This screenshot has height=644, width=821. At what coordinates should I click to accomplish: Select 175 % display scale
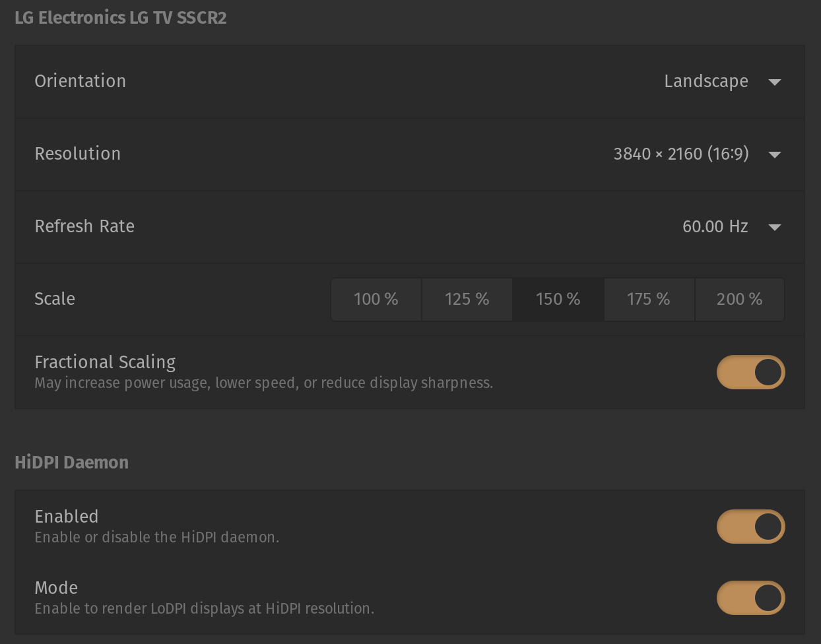point(648,299)
